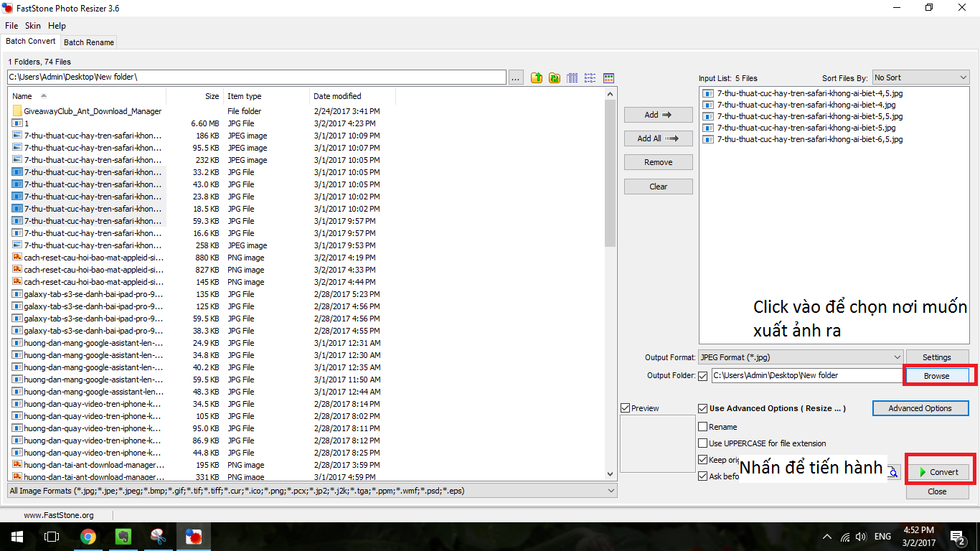
Task: Expand the Sort Files By dropdown
Action: pyautogui.click(x=920, y=77)
